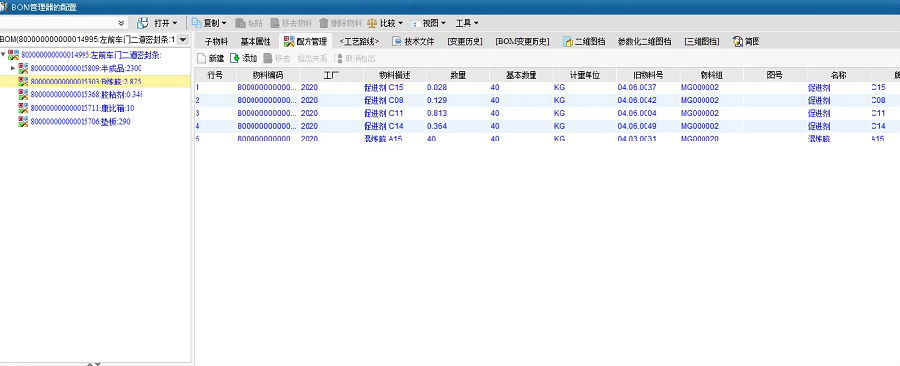Click quantity value 0.028
Image resolution: width=900 pixels, height=366 pixels.
pos(437,88)
